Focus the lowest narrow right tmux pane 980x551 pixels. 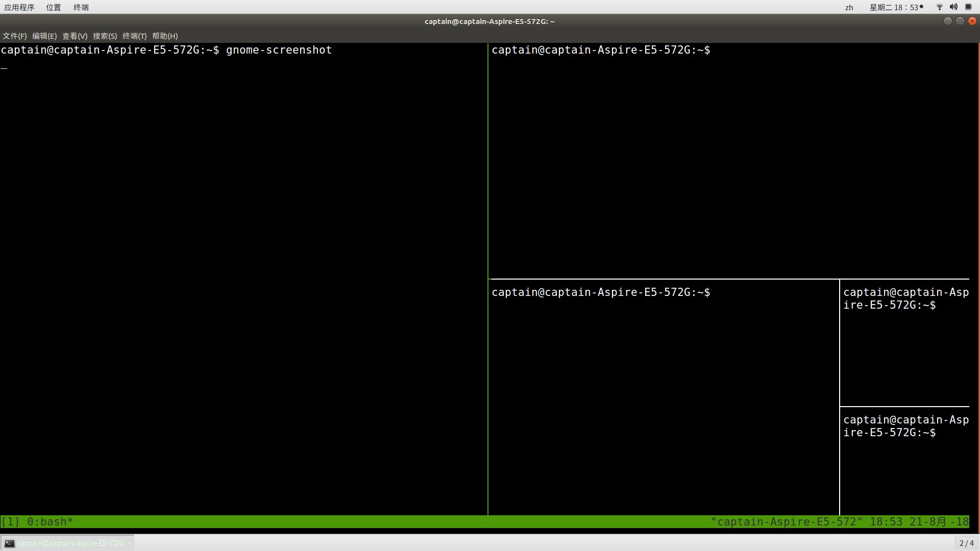point(904,461)
